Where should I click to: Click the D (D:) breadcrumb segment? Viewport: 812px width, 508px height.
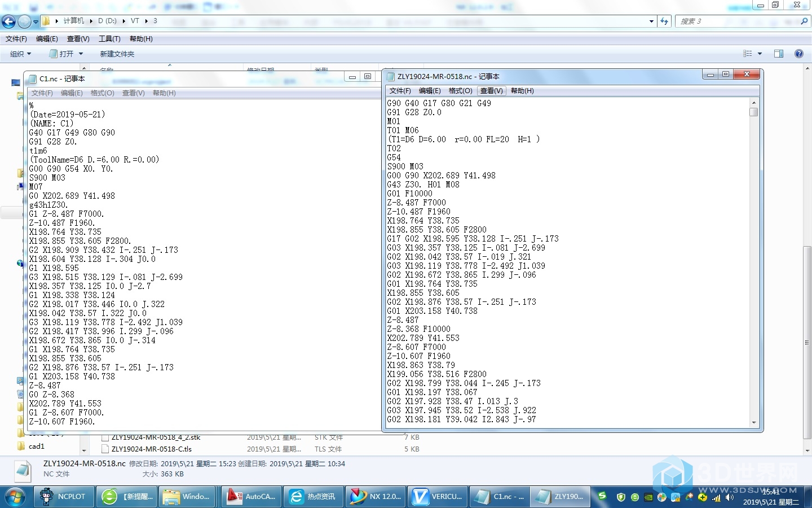tap(107, 21)
